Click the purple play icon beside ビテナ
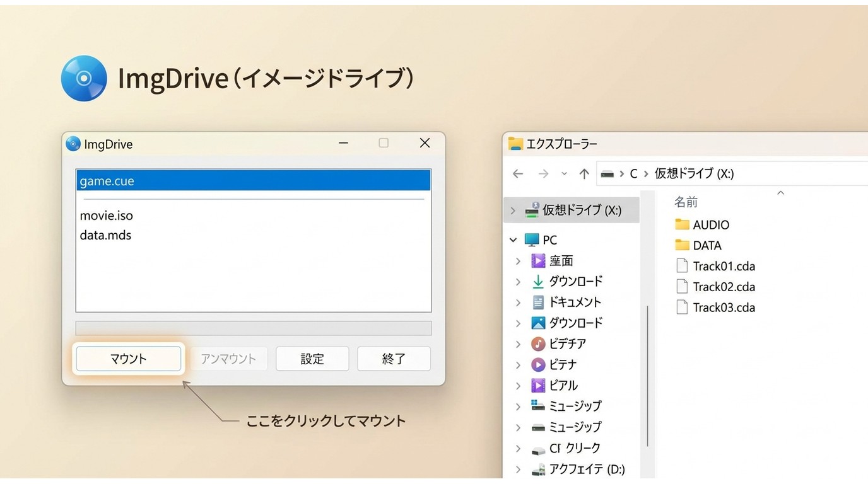 (538, 364)
